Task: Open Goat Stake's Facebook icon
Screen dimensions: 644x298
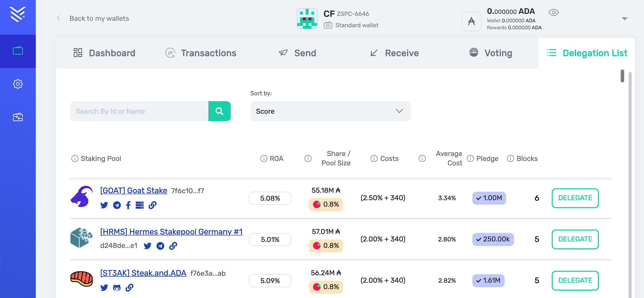Action: point(128,205)
